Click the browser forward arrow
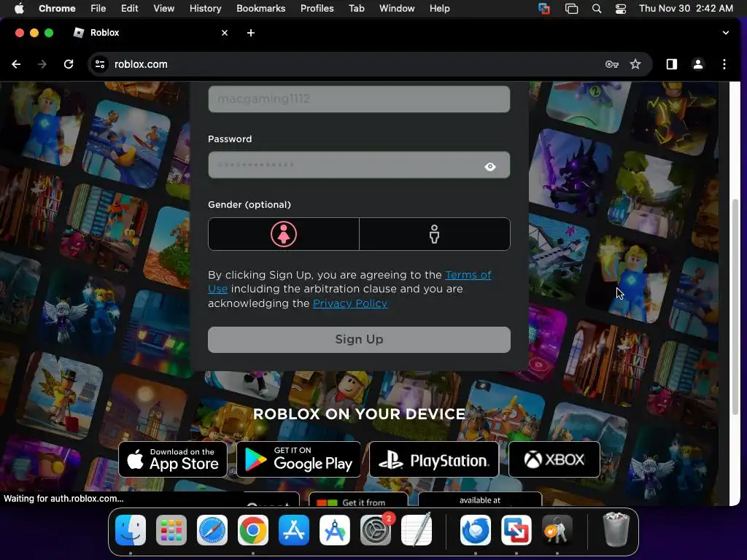747x560 pixels. (42, 64)
